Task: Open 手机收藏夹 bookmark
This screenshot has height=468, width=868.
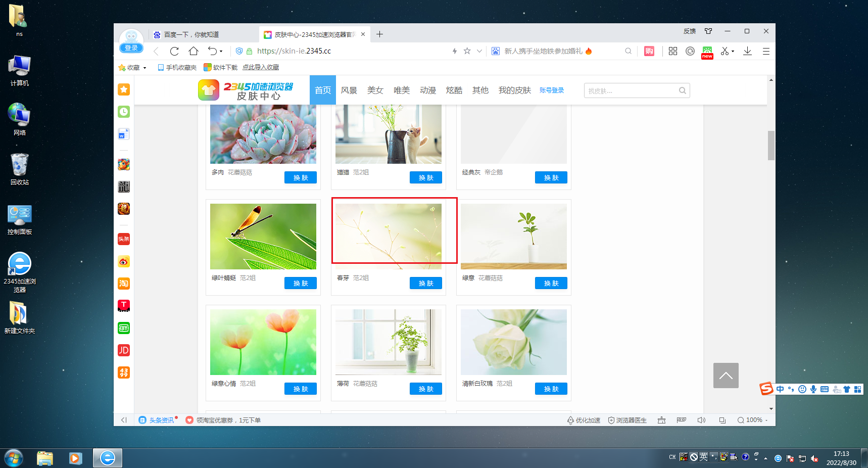Action: [x=177, y=67]
